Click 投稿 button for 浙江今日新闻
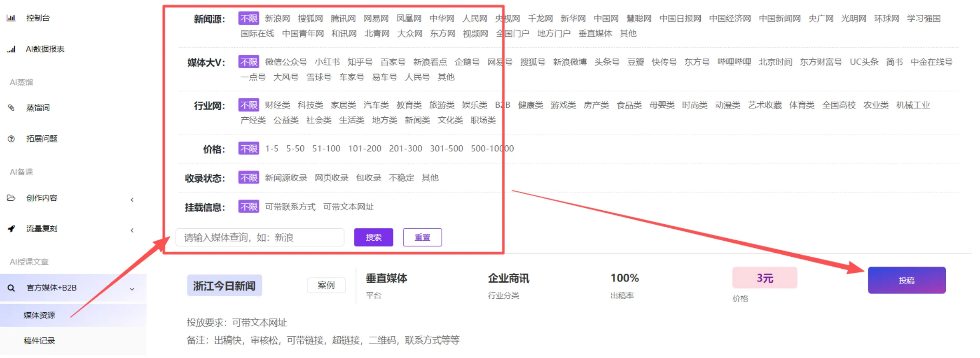 click(x=907, y=280)
